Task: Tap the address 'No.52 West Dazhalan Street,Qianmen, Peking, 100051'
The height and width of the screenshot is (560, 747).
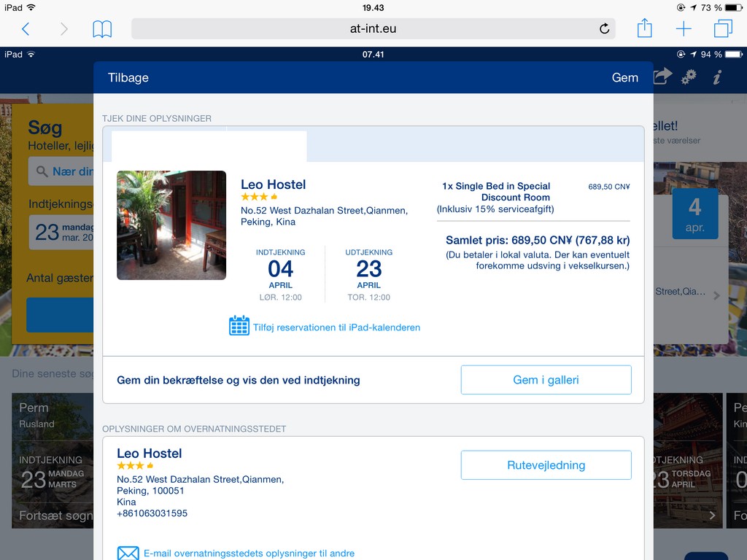Action: coord(200,485)
